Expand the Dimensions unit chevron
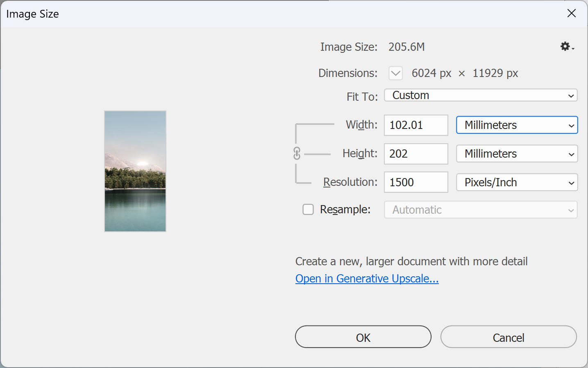This screenshot has width=588, height=368. click(396, 73)
